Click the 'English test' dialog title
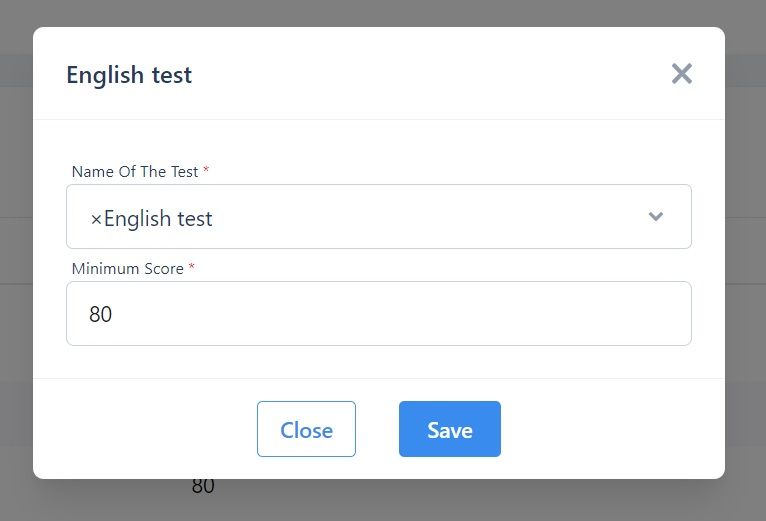This screenshot has height=521, width=766. tap(129, 74)
